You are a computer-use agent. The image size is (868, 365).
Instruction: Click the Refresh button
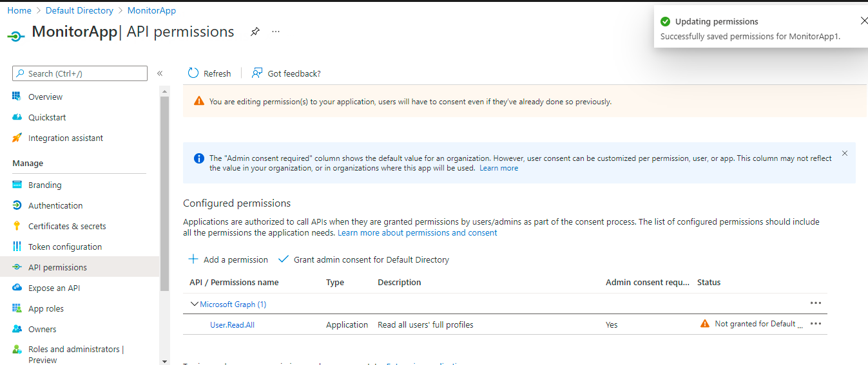click(x=209, y=73)
